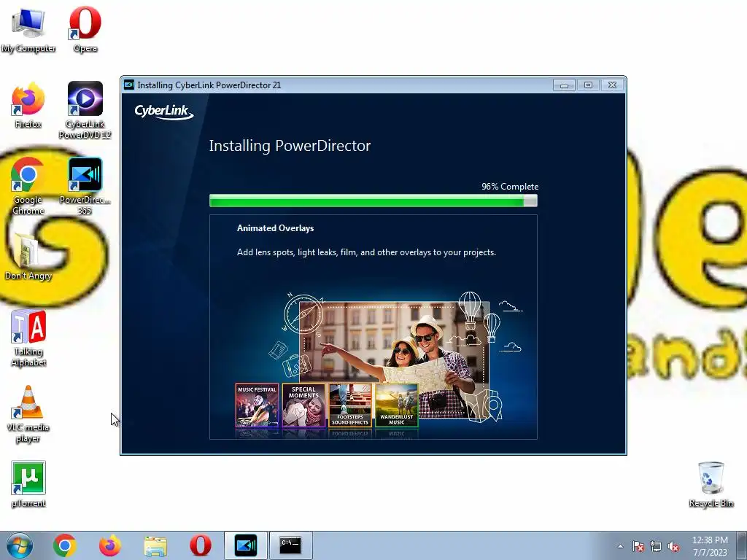Show hidden tray icons arrow

click(x=620, y=546)
